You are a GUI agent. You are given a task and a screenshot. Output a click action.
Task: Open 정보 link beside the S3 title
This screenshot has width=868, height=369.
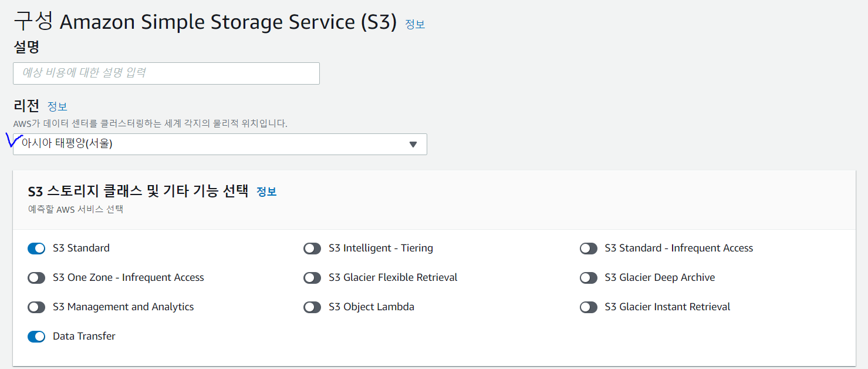(x=415, y=24)
